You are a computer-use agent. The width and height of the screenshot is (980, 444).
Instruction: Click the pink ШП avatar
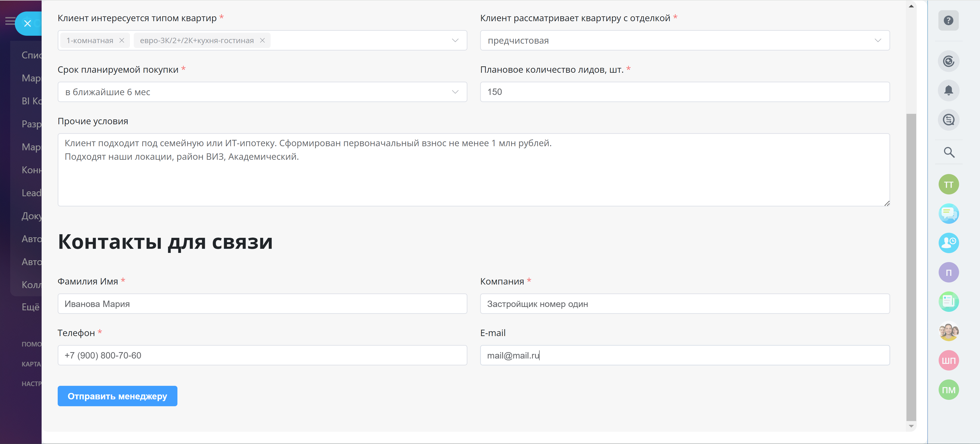pos(948,360)
